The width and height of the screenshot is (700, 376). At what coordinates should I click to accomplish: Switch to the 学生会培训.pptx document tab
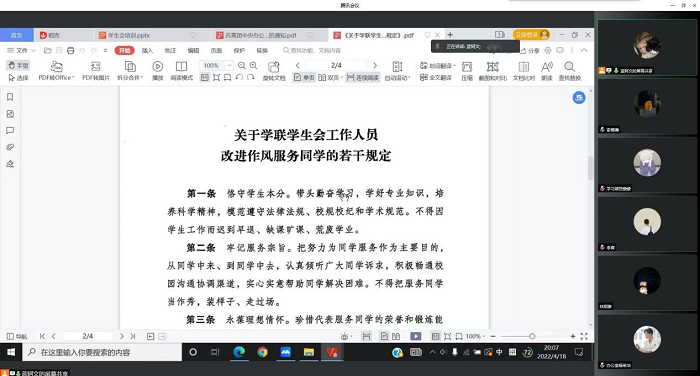[x=147, y=35]
